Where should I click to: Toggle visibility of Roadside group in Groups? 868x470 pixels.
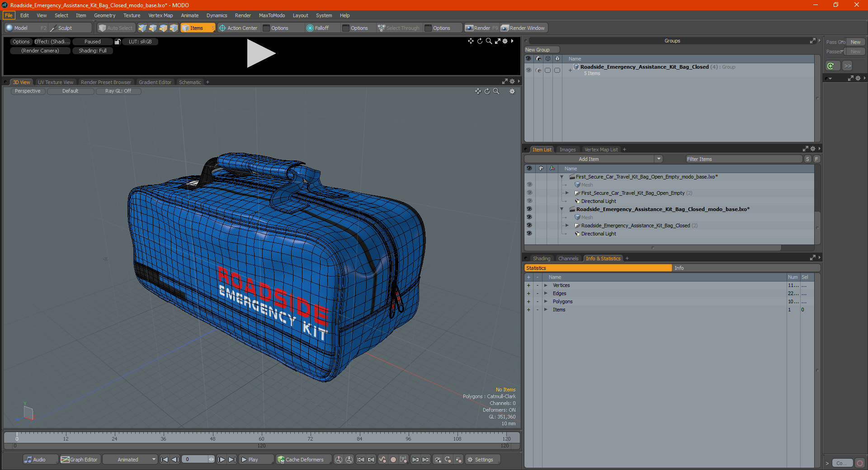click(x=528, y=70)
